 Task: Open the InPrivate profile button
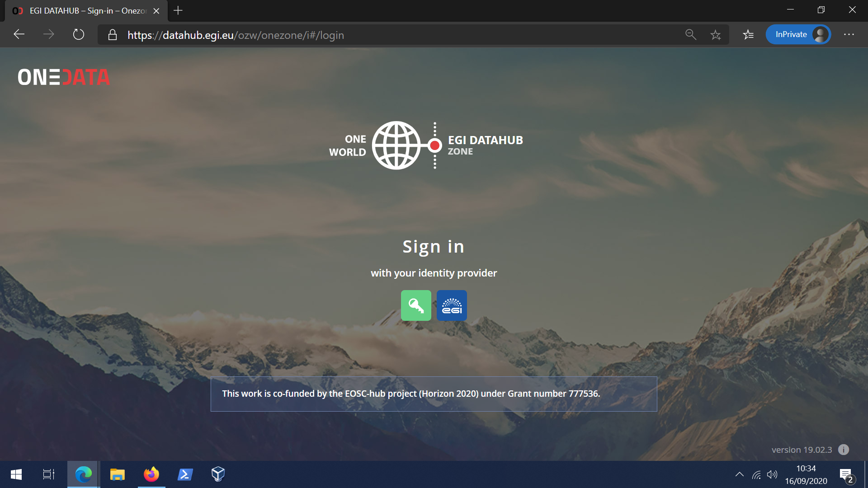(798, 35)
